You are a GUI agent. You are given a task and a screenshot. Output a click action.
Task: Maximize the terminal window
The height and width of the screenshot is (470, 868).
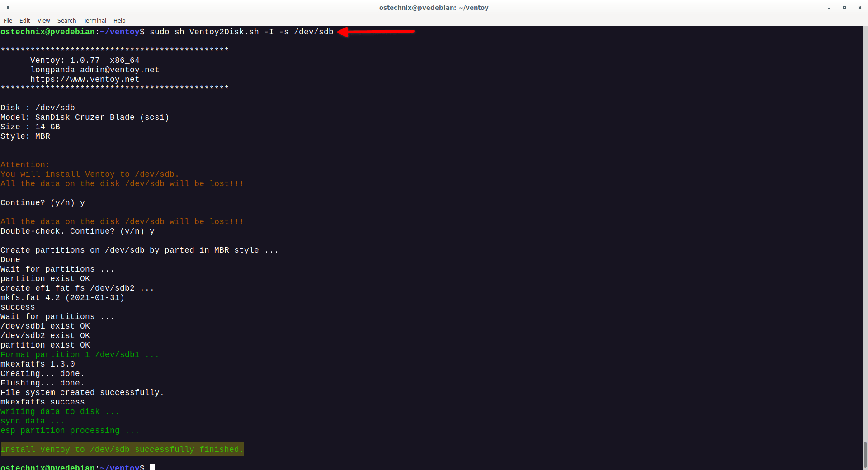[x=844, y=8]
